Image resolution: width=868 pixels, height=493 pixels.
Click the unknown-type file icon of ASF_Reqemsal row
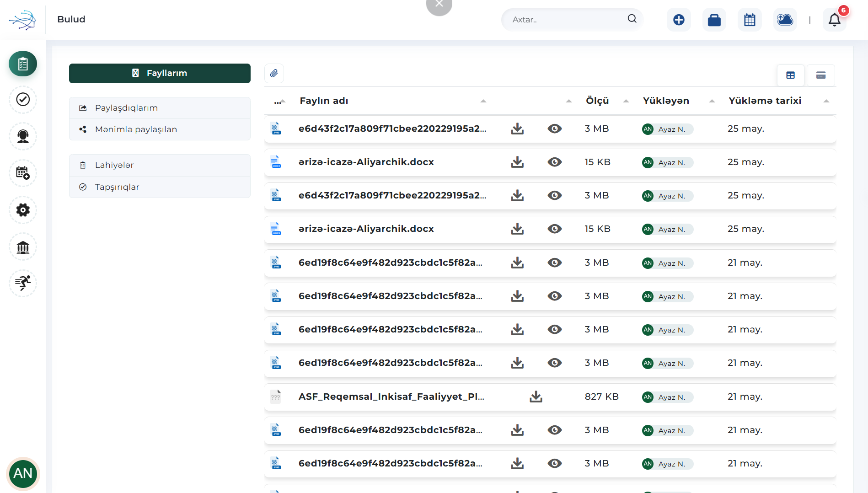(275, 397)
